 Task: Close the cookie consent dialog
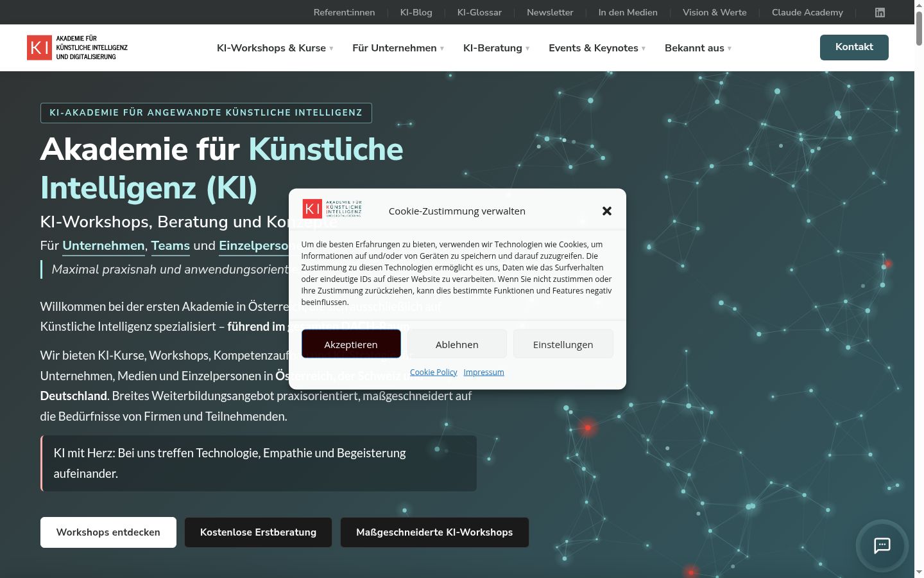(607, 211)
